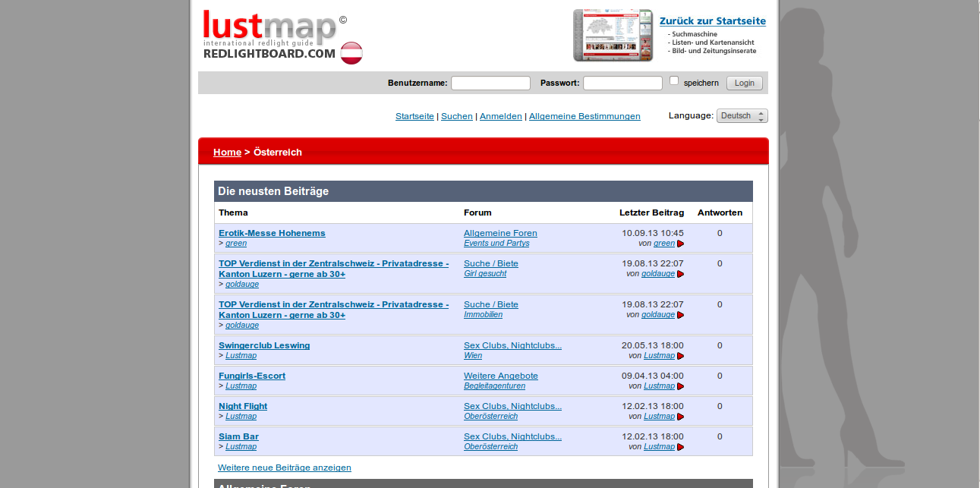This screenshot has height=488, width=980.
Task: Go to latest Fungirls-Escort post via arrow icon
Action: [681, 386]
